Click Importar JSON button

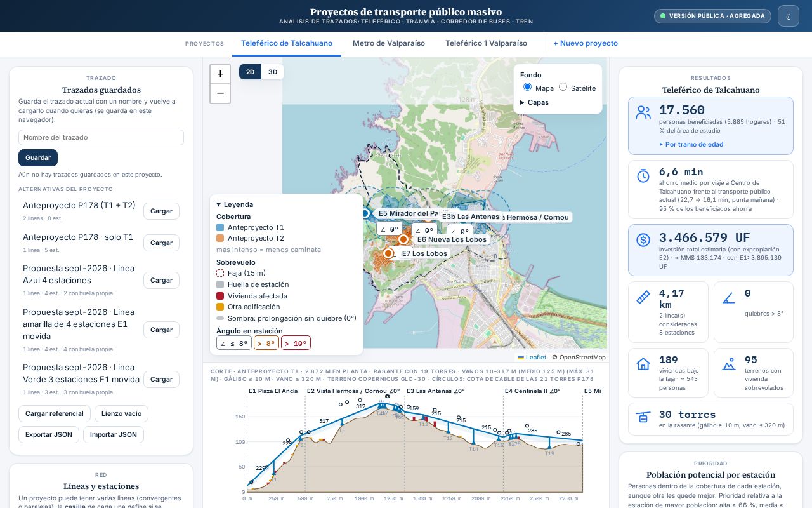pos(114,434)
